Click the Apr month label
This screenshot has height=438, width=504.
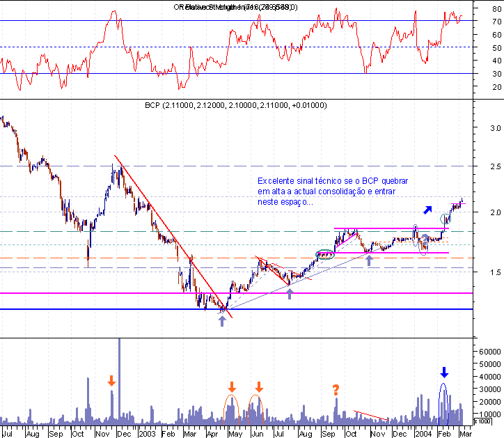click(212, 434)
